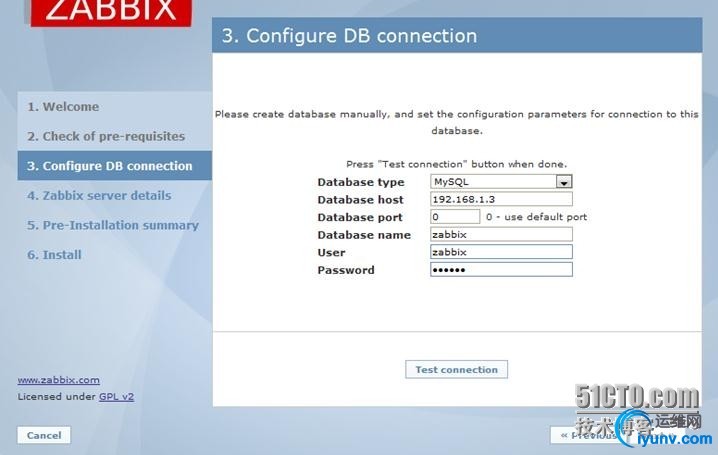The height and width of the screenshot is (455, 718).
Task: Click the Database type label
Action: tap(361, 182)
